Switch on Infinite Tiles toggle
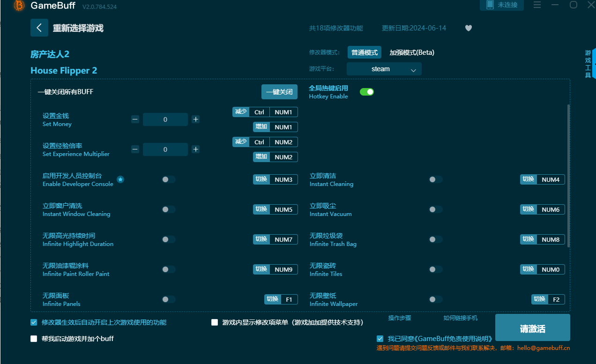The width and height of the screenshot is (596, 364). 436,269
